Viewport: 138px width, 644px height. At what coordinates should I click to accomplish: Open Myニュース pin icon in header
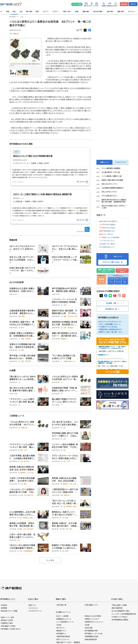click(91, 4)
